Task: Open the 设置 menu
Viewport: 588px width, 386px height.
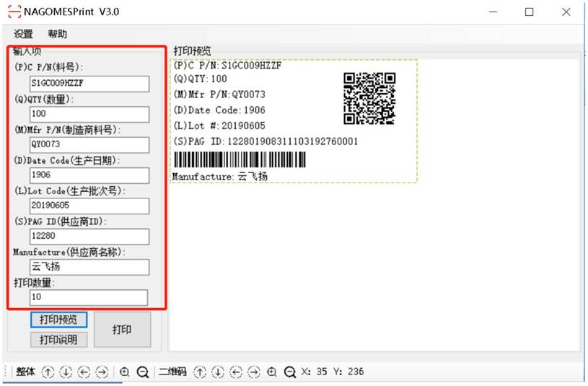Action: point(23,34)
